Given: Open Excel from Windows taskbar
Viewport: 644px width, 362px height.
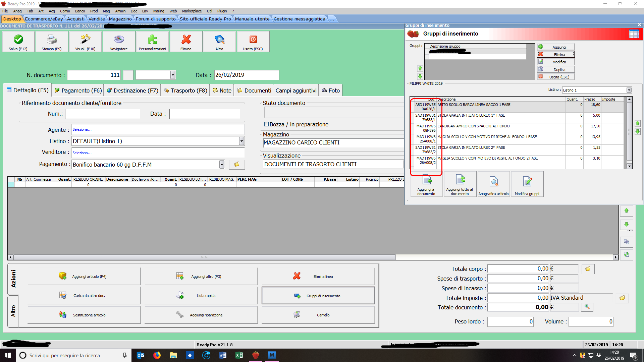Looking at the screenshot, I should (x=239, y=355).
